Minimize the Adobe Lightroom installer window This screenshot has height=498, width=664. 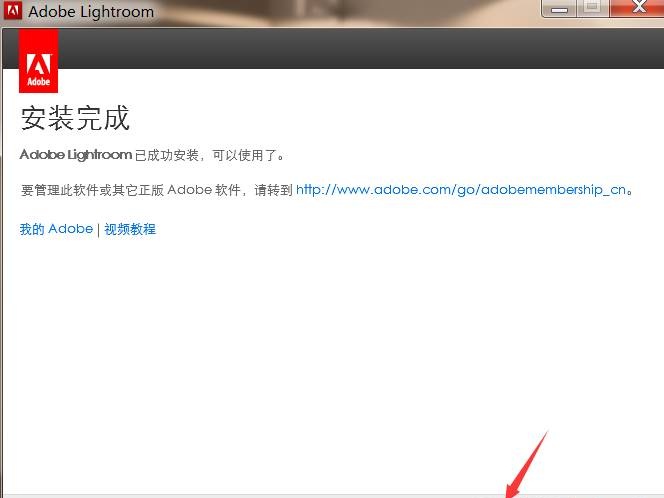[559, 8]
